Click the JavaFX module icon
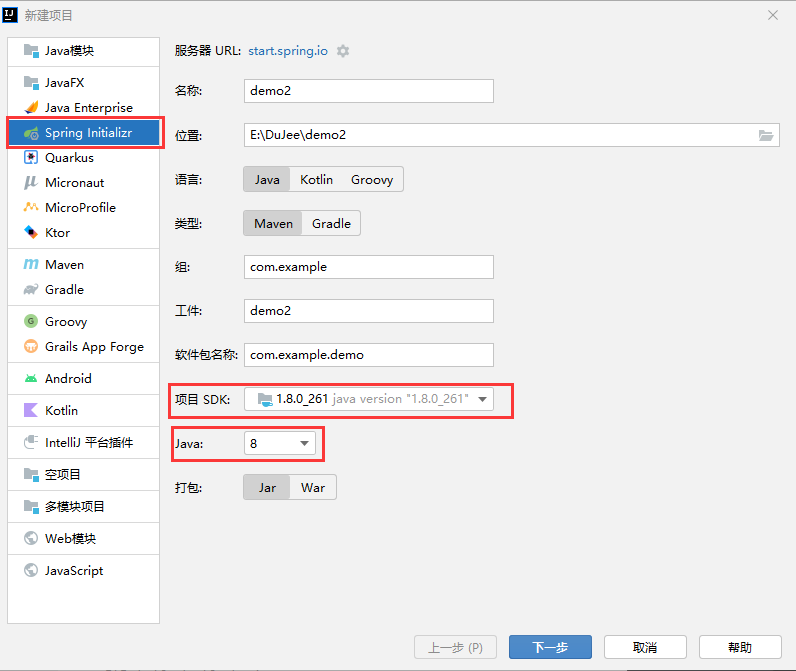Image resolution: width=796 pixels, height=671 pixels. (31, 83)
